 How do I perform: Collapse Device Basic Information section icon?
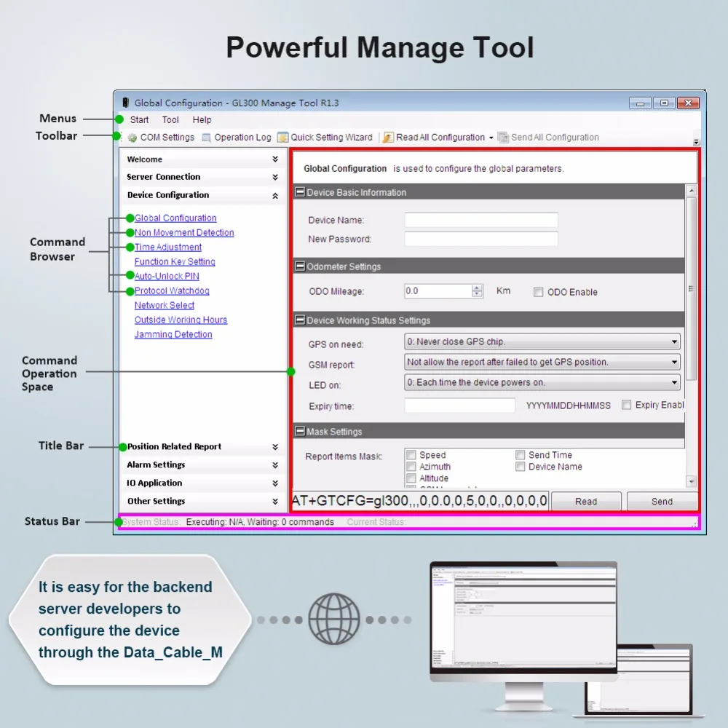(x=301, y=191)
